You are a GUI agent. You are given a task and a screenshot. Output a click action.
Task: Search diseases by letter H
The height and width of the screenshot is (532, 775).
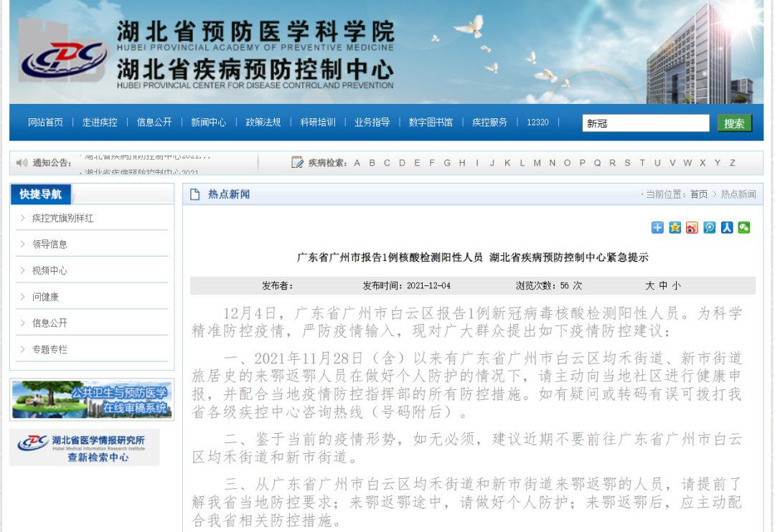(462, 163)
